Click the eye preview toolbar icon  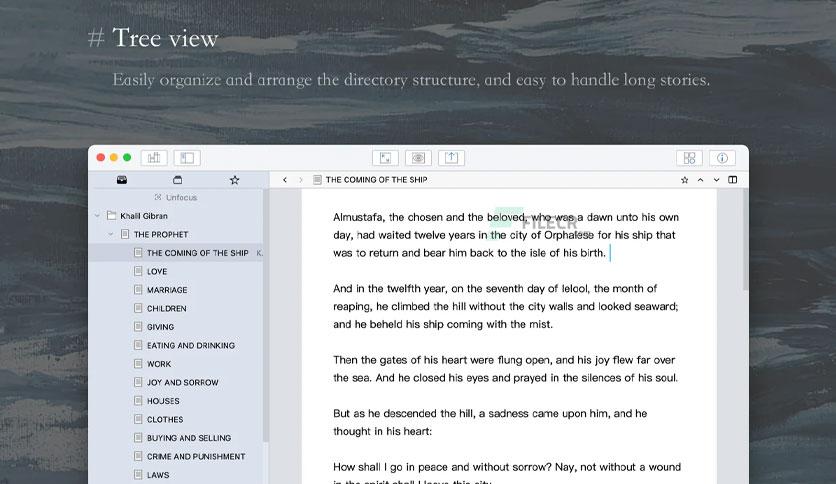pos(419,158)
